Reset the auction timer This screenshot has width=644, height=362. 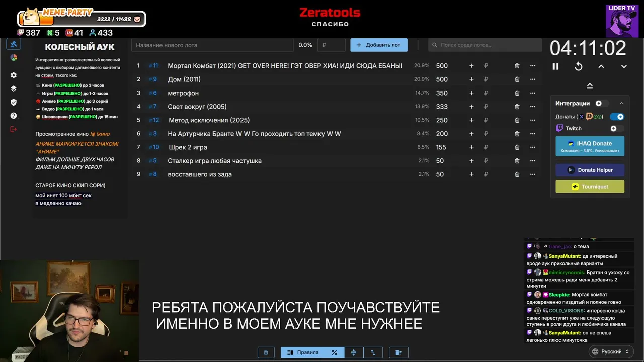[x=579, y=66]
